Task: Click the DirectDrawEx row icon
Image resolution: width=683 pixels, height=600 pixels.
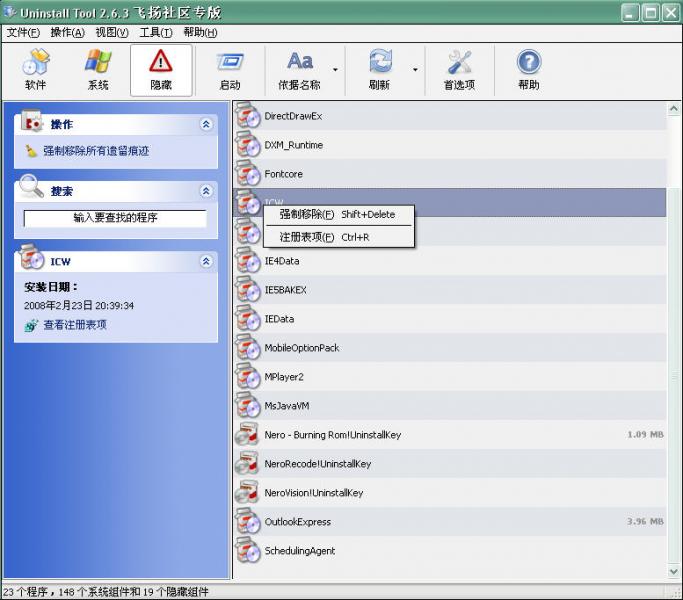Action: pyautogui.click(x=247, y=116)
